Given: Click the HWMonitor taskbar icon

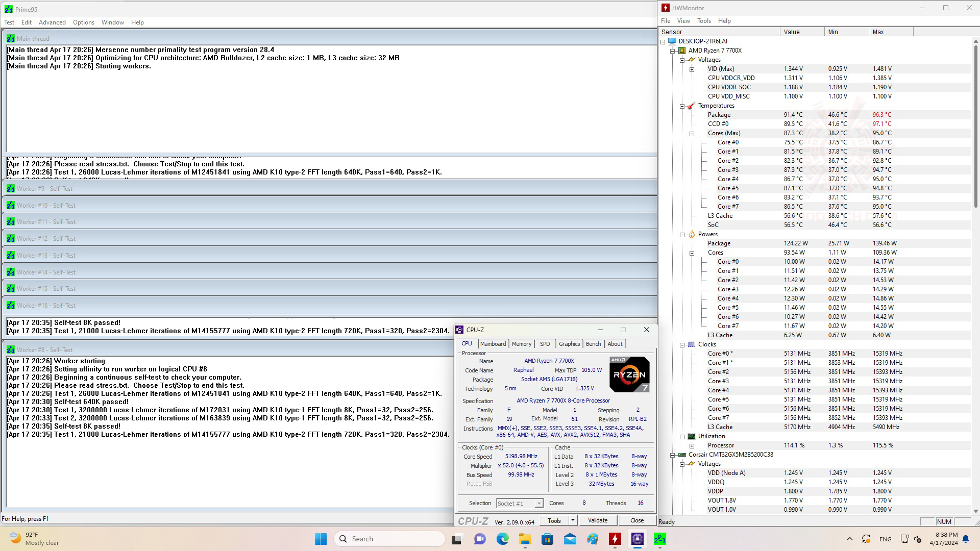Looking at the screenshot, I should click(x=615, y=539).
